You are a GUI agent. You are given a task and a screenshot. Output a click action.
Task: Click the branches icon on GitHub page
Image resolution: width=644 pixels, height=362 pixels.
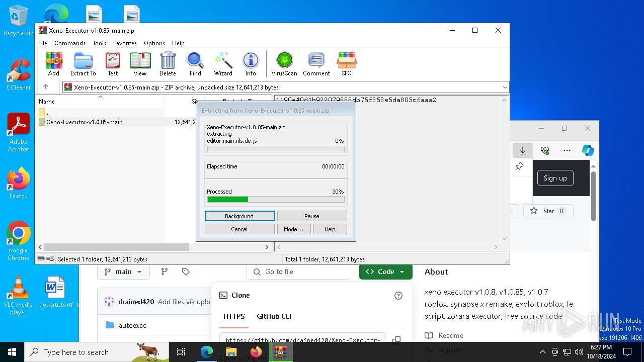(164, 271)
